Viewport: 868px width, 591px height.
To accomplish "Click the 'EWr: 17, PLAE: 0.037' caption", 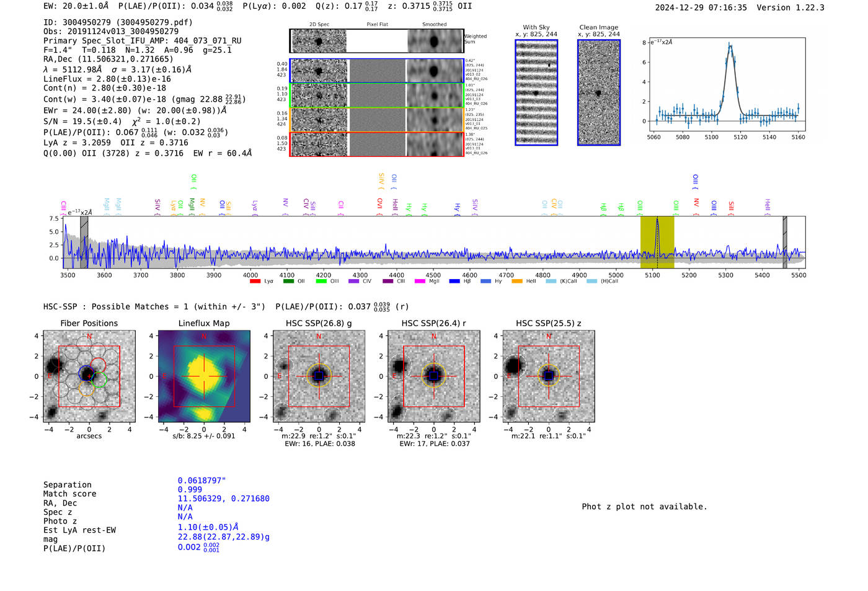I will 435,444.
